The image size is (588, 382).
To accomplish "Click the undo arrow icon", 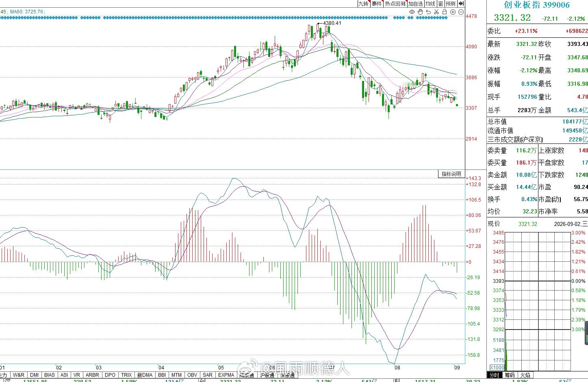I will click(428, 12).
